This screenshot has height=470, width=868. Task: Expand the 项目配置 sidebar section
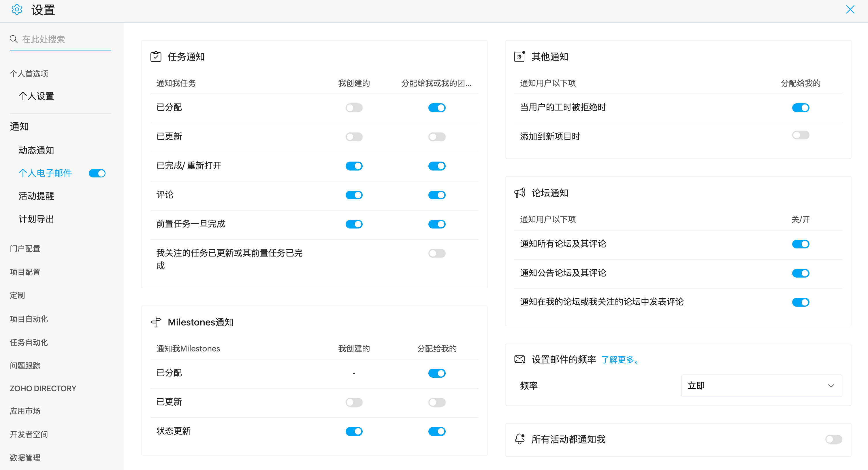coord(25,272)
